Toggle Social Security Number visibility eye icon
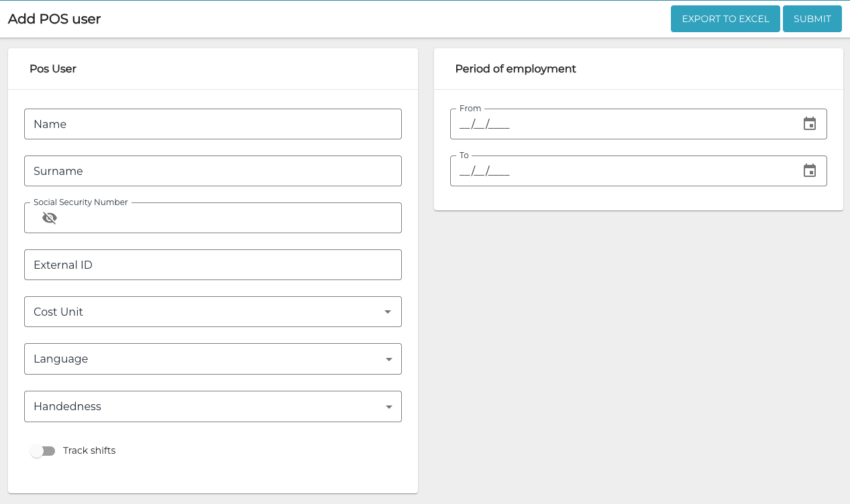850x504 pixels. pyautogui.click(x=50, y=218)
